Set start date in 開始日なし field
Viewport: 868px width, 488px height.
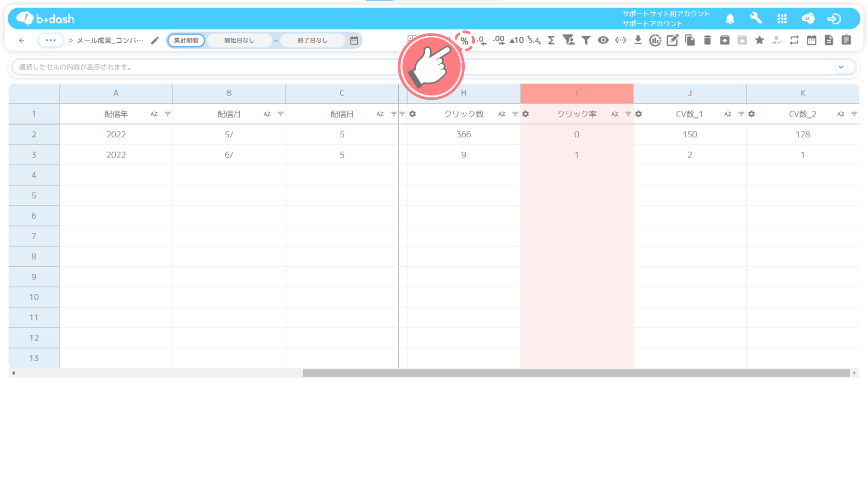(x=239, y=40)
